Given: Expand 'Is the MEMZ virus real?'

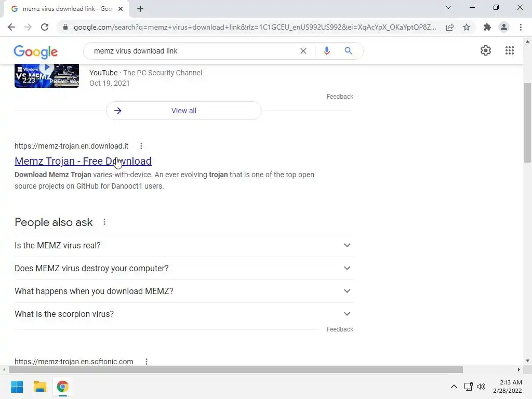Looking at the screenshot, I should (x=184, y=245).
